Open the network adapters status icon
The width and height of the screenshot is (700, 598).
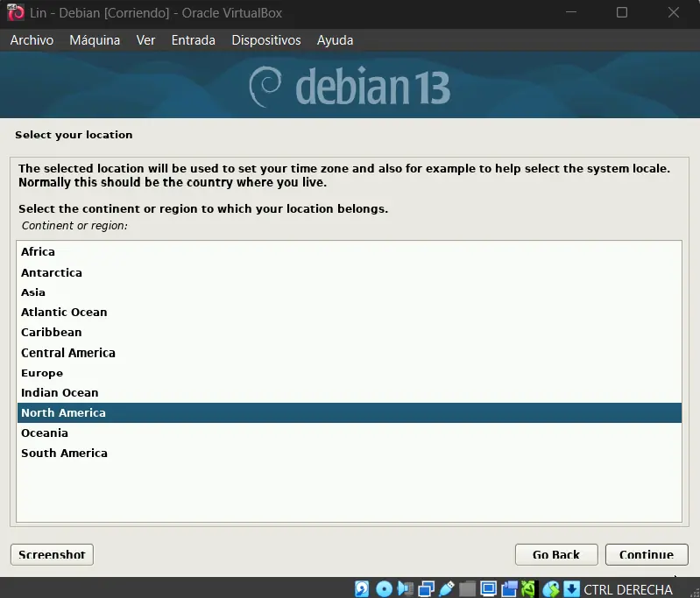point(426,588)
